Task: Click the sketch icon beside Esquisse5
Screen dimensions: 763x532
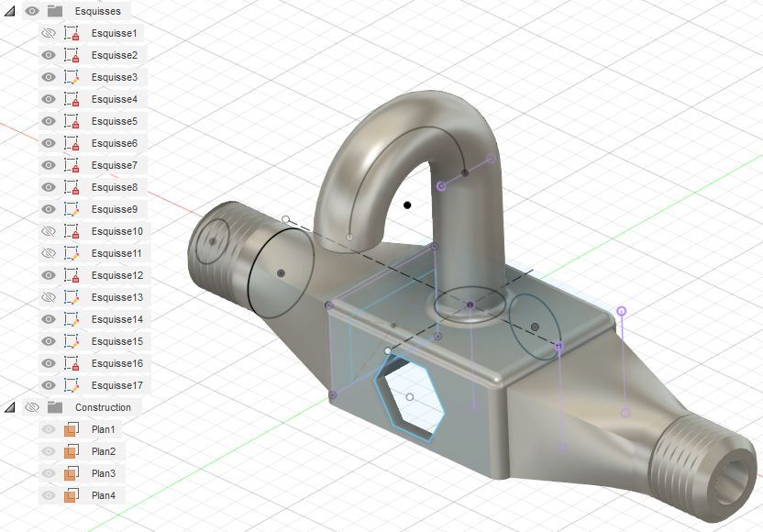Action: pos(72,121)
